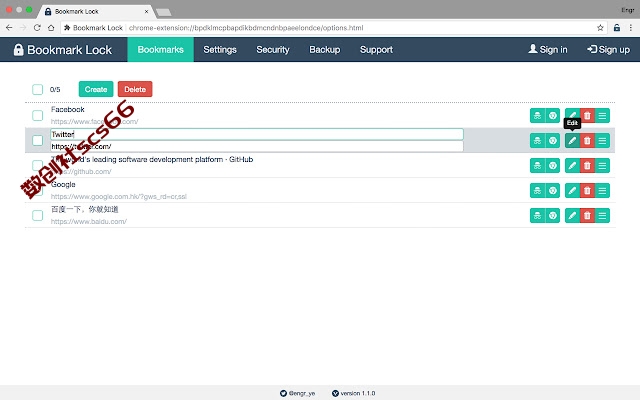
Task: Click the Twitter row's pencil edit icon
Action: 572,140
